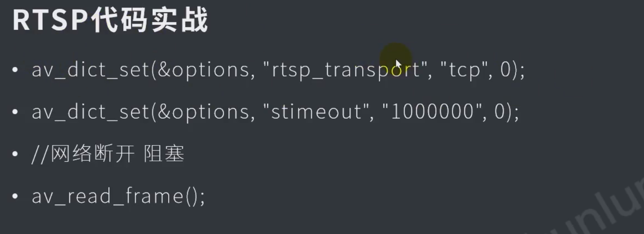The height and width of the screenshot is (234, 644).
Task: Select the "tcp" string value
Action: pyautogui.click(x=464, y=71)
